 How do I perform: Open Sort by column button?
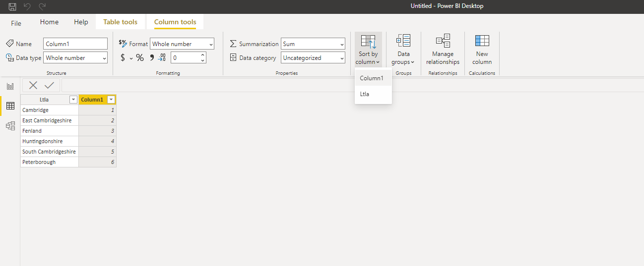pos(368,50)
